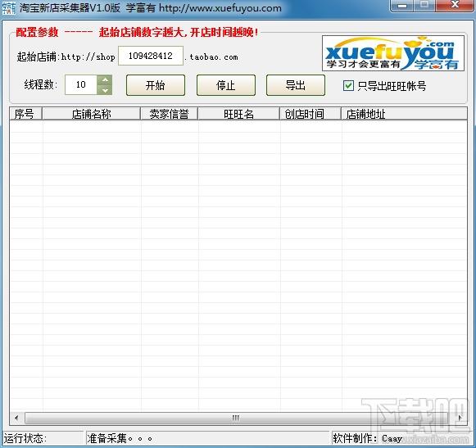Click the app icon in title bar
The image size is (476, 448).
[8, 8]
